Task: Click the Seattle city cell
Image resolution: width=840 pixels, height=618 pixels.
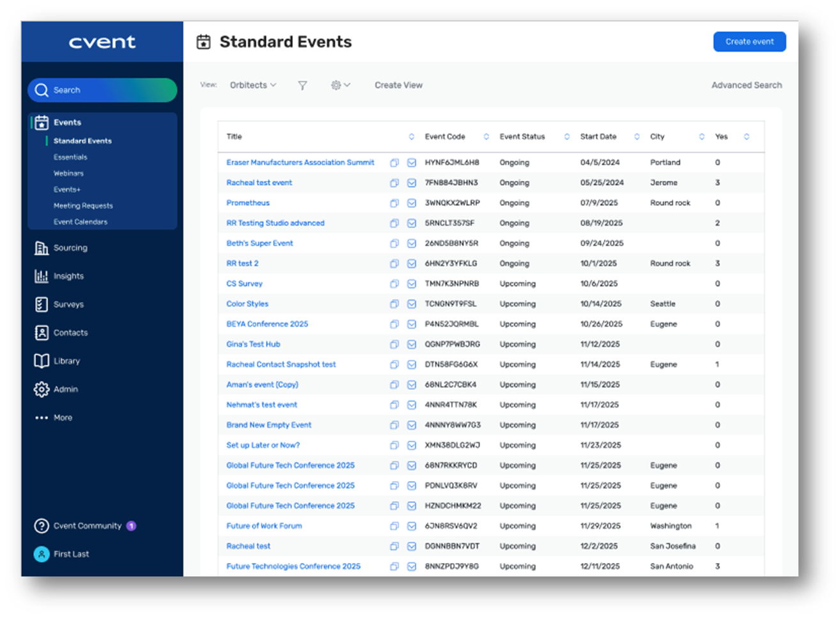Action: [x=663, y=304]
